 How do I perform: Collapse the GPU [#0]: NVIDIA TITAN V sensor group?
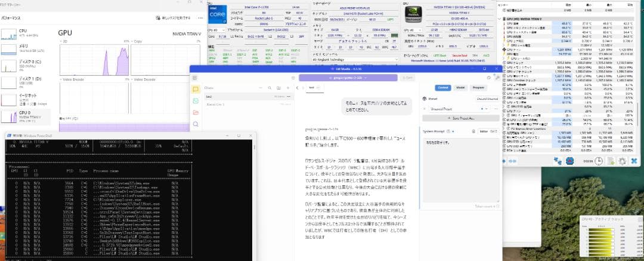[501, 19]
